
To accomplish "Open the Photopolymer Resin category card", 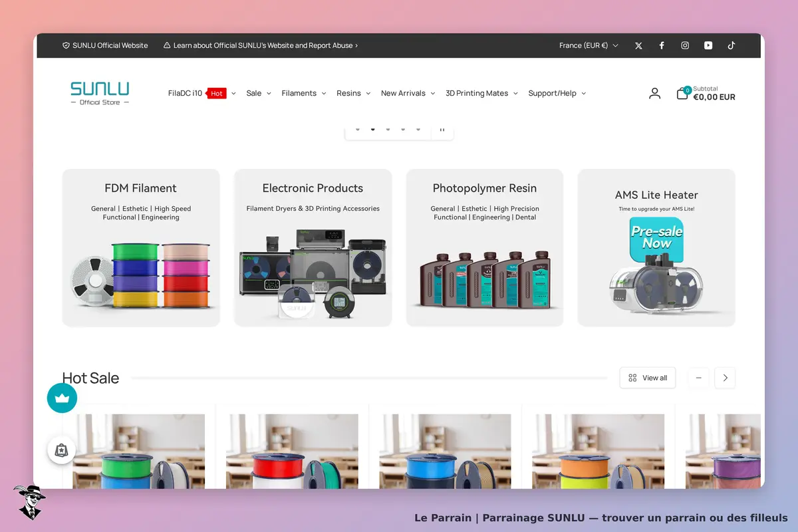I will [x=485, y=247].
